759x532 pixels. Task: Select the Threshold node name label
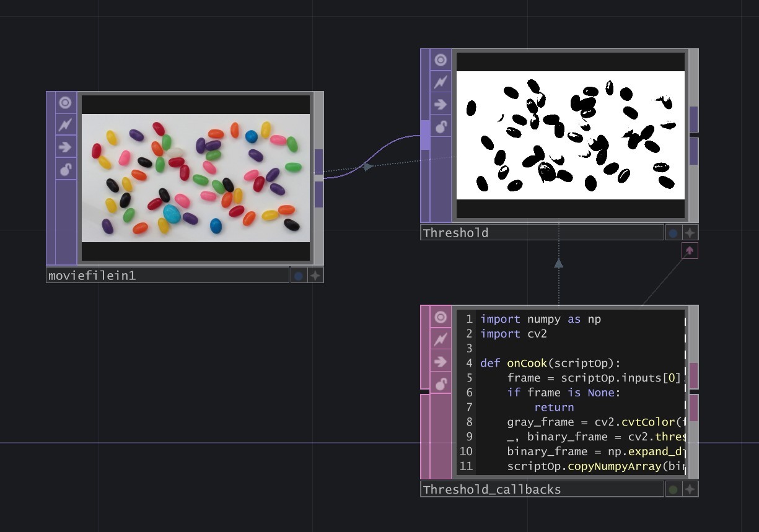click(x=542, y=233)
